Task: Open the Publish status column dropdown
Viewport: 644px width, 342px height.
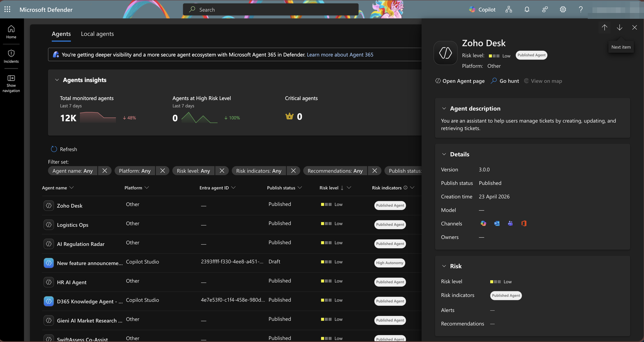Action: (x=300, y=188)
